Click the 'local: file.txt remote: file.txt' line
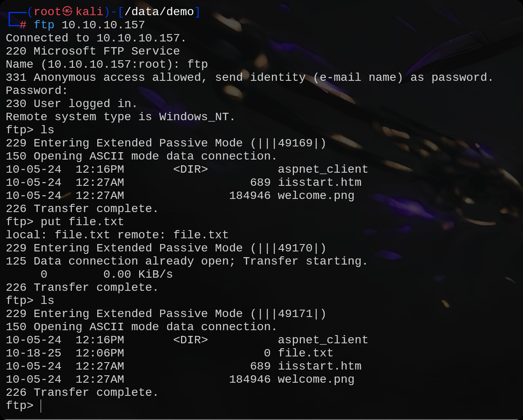523x420 pixels. (117, 235)
